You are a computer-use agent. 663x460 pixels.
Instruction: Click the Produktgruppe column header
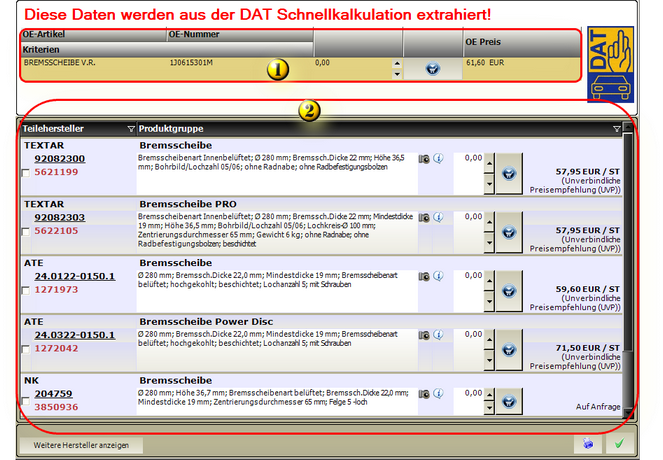click(379, 129)
